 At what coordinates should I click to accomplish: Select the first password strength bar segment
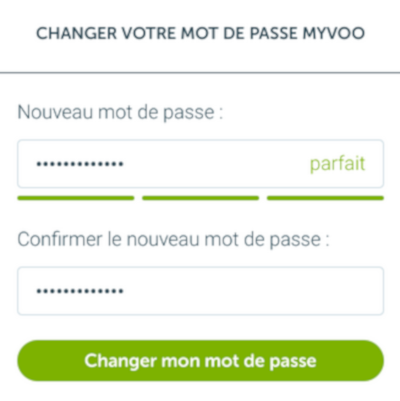pos(76,198)
